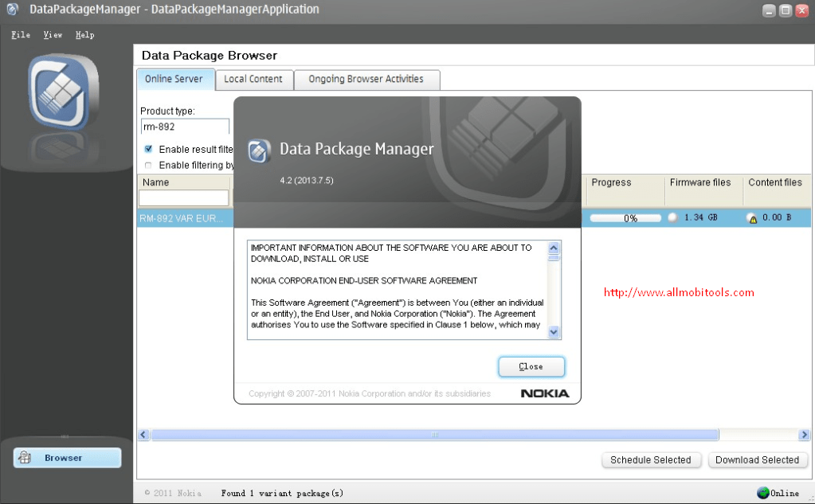Click the Browser printer-like icon in sidebar
815x504 pixels.
click(x=25, y=457)
